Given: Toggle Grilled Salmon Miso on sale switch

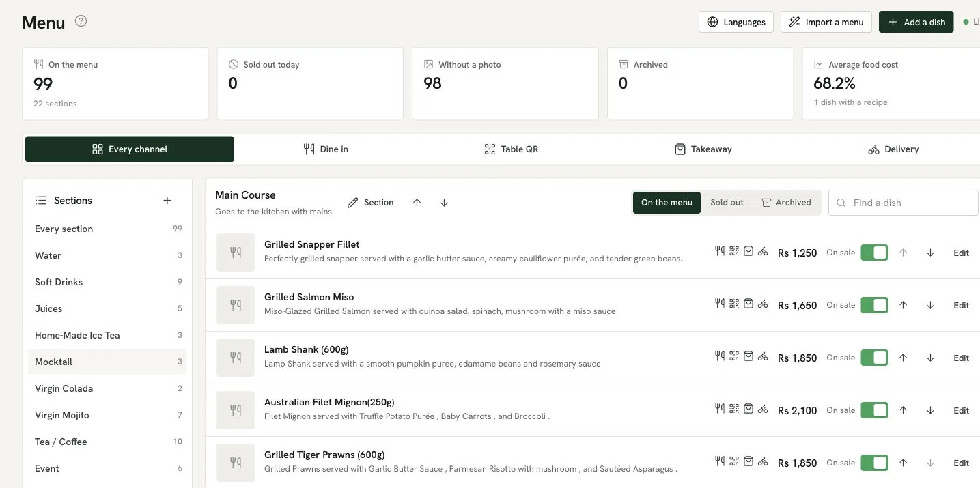Looking at the screenshot, I should pos(874,305).
